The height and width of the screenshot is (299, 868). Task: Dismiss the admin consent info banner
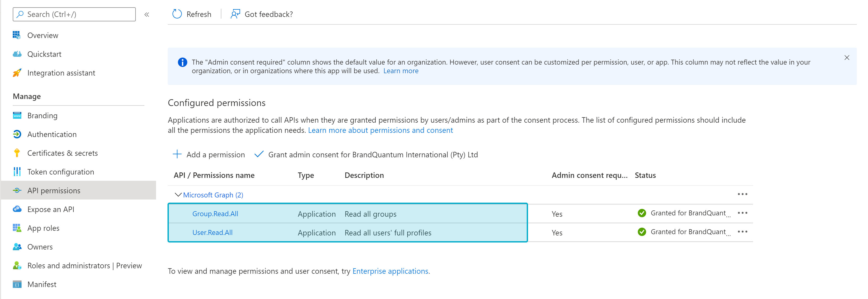click(846, 58)
